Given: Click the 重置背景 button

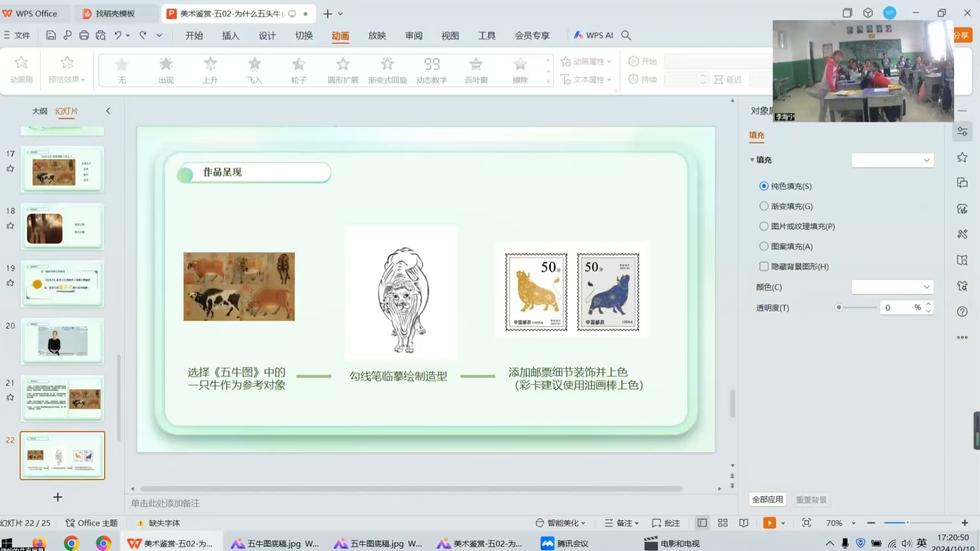Looking at the screenshot, I should click(x=811, y=499).
